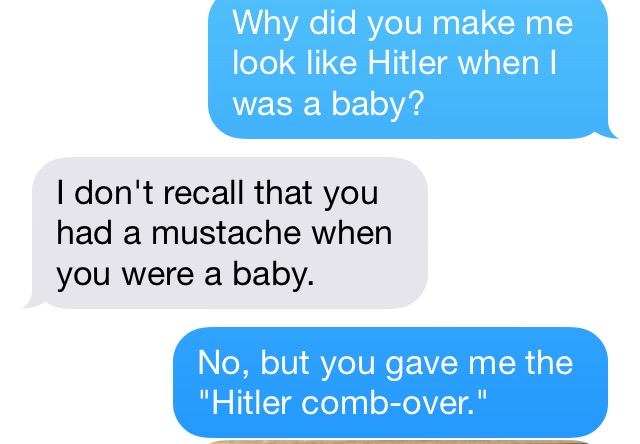Click "Hitler" in the "look like Hitler" line
640x444 pixels.
click(x=407, y=62)
